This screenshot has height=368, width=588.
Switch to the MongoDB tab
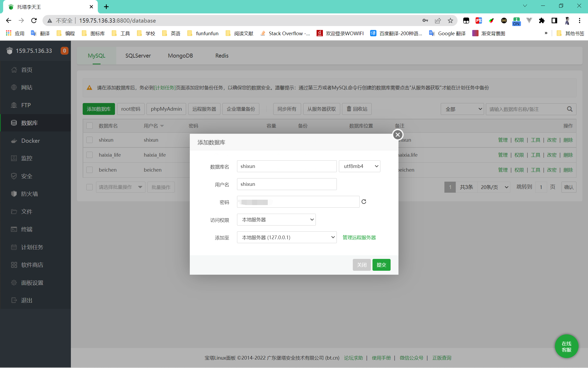tap(180, 56)
